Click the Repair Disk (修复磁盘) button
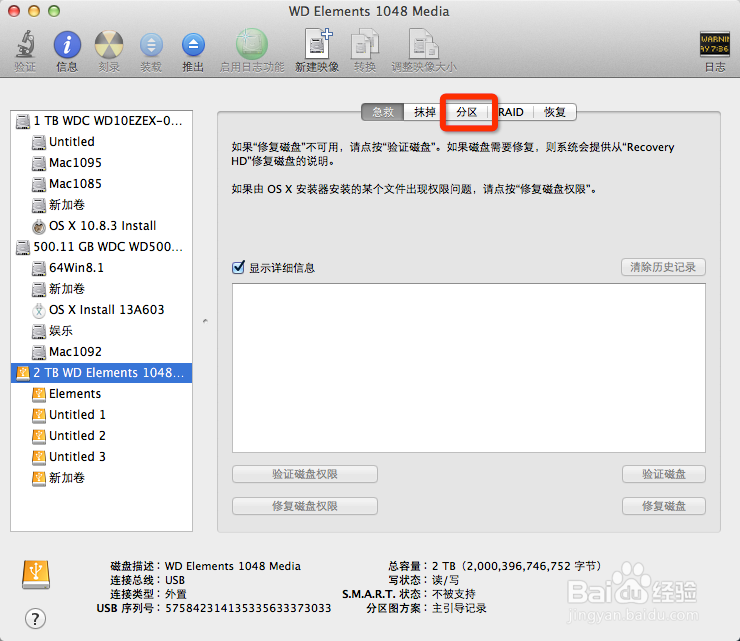The width and height of the screenshot is (740, 641). pyautogui.click(x=664, y=506)
